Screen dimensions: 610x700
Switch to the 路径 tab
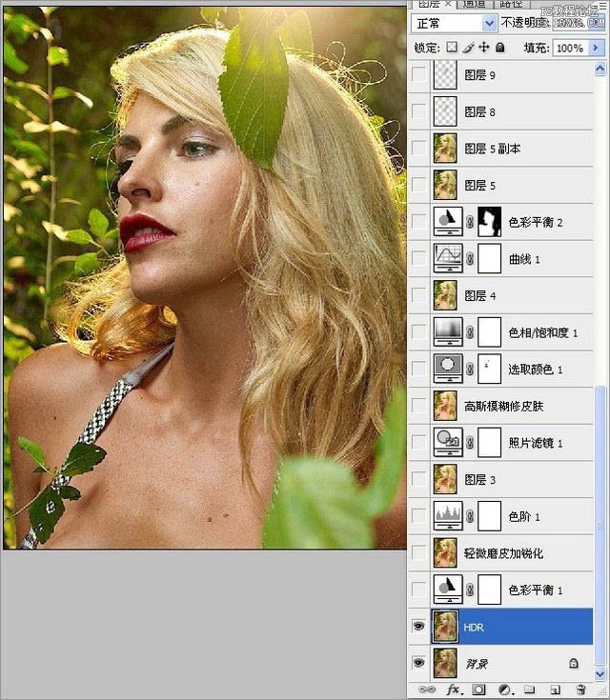coord(511,4)
